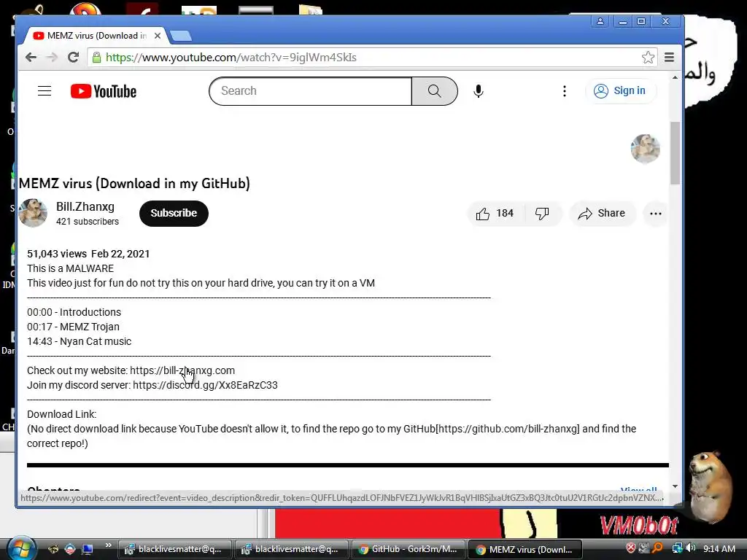Click the orange magnifier tray icon
747x560 pixels.
click(657, 548)
